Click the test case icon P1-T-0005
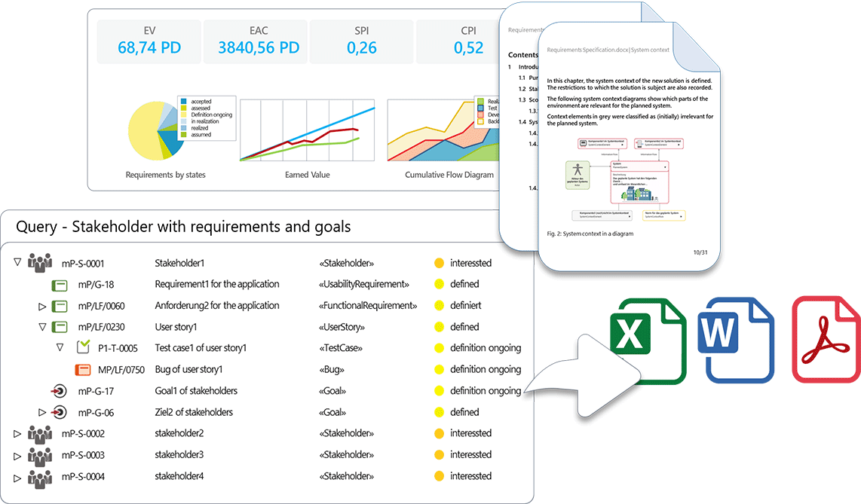The width and height of the screenshot is (861, 504). [x=83, y=348]
